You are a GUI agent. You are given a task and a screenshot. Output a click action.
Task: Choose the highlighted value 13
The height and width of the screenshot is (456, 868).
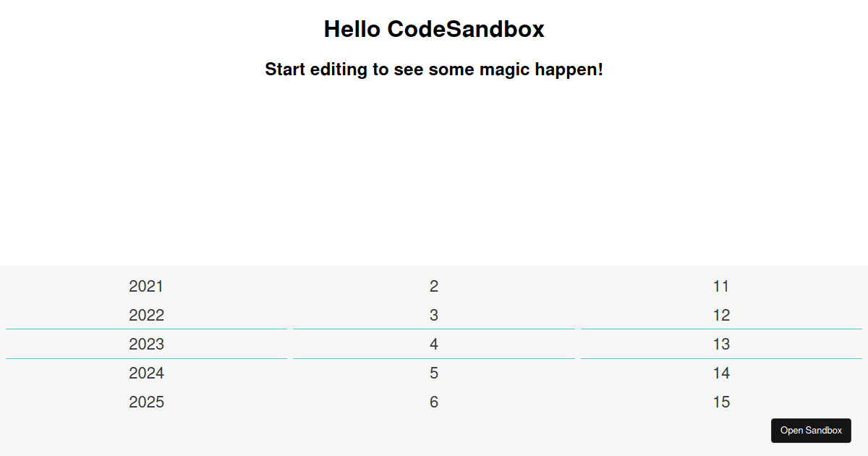[x=722, y=344]
